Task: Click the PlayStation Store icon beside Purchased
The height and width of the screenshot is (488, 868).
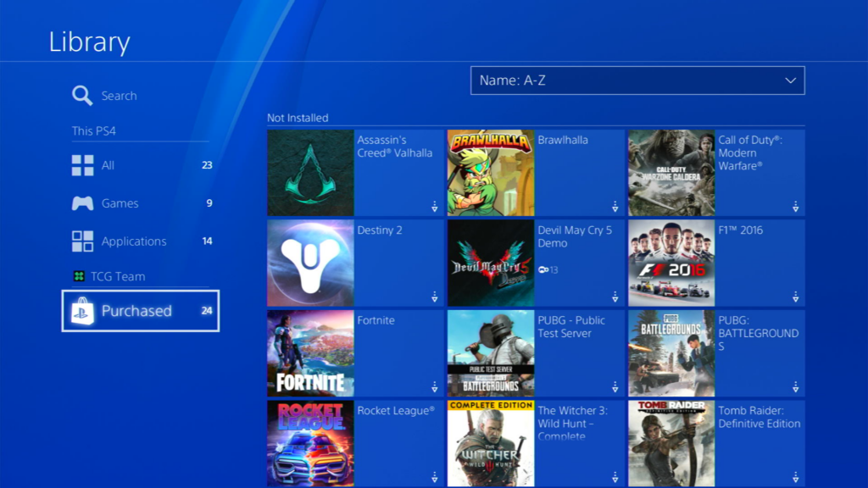Action: click(x=84, y=310)
